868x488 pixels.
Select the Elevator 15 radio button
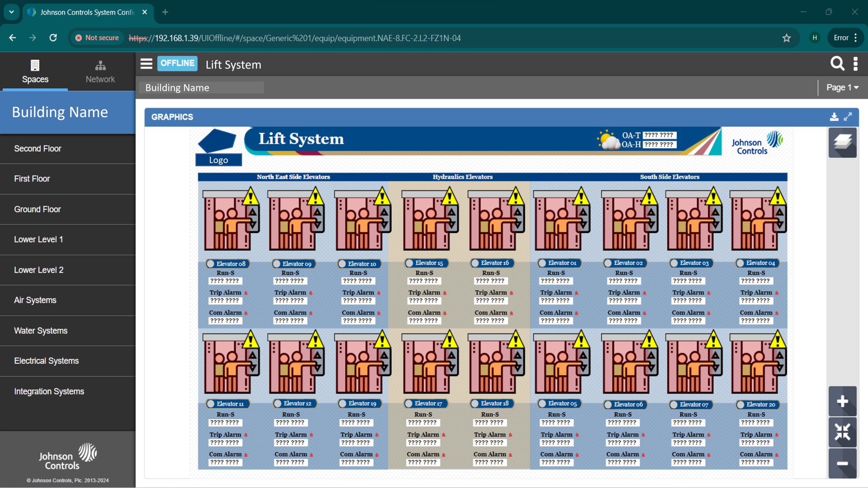[410, 263]
